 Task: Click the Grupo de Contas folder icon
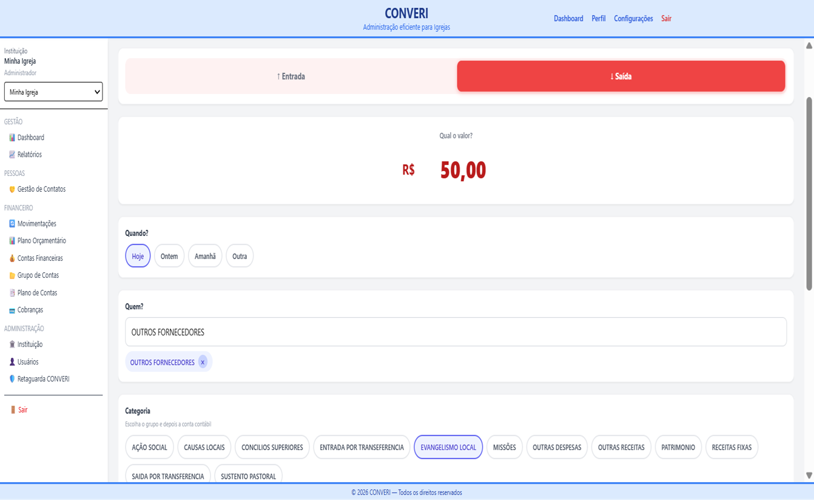click(x=12, y=275)
